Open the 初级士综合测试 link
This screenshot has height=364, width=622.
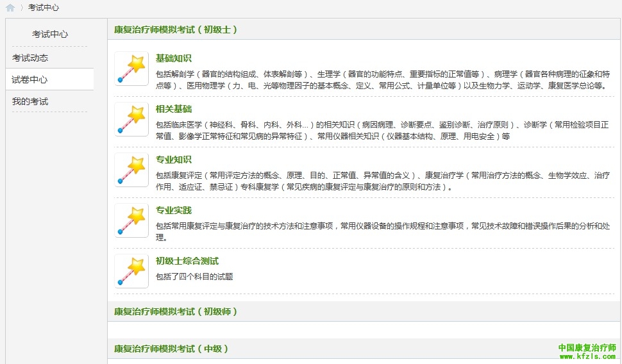[187, 261]
